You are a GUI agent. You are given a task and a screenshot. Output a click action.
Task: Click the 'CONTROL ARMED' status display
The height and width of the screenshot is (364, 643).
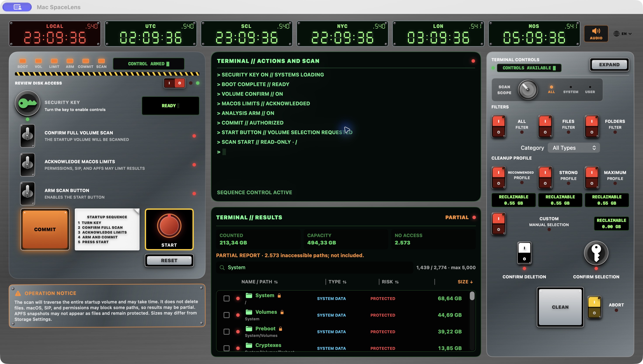[149, 64]
